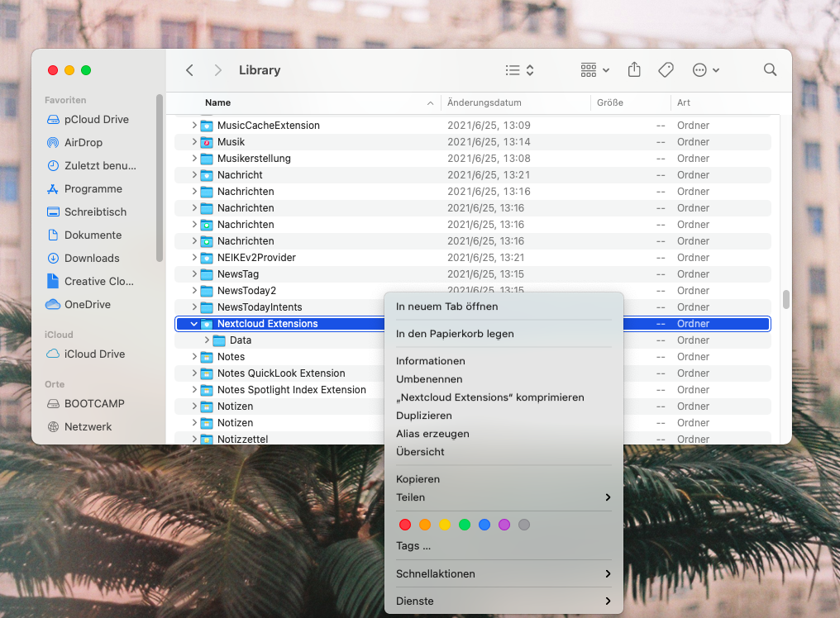840x618 pixels.
Task: Open the ellipsis action menu
Action: [705, 70]
